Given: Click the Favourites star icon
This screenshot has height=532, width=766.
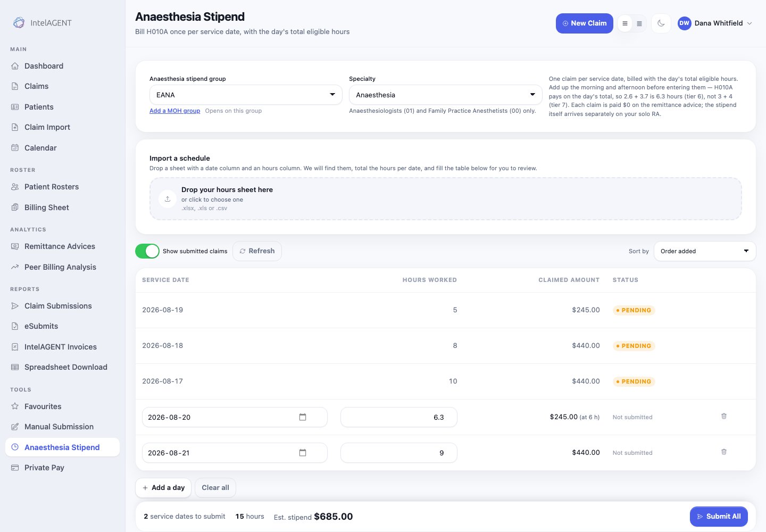Looking at the screenshot, I should pyautogui.click(x=15, y=406).
